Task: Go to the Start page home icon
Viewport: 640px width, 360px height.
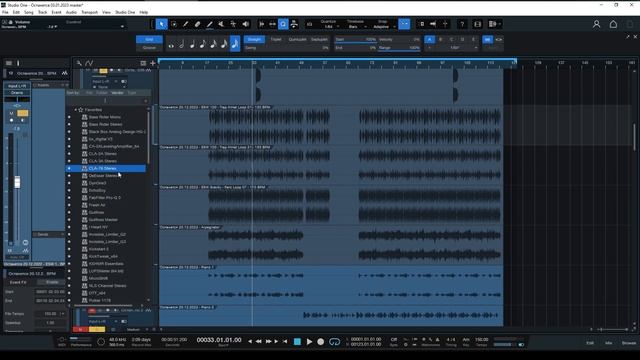Action: pyautogui.click(x=613, y=24)
